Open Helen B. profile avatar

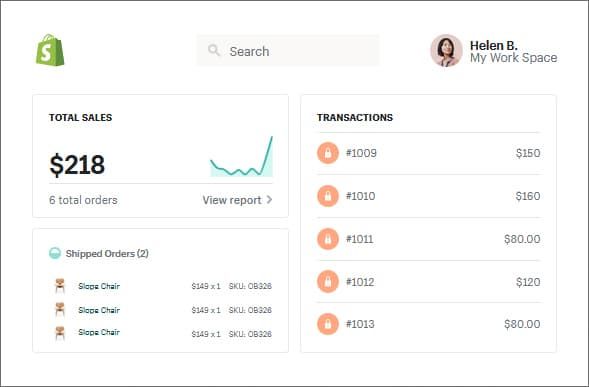446,51
